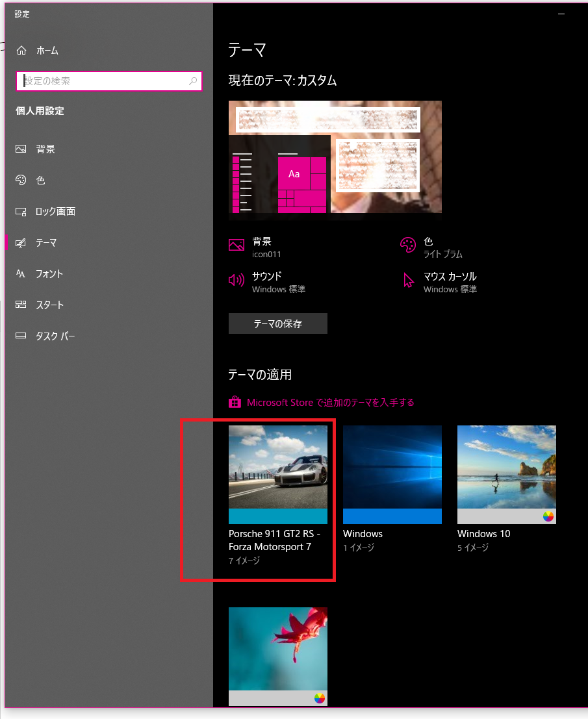This screenshot has width=588, height=719.
Task: Click the pink mouse cursor icon
Action: [408, 280]
